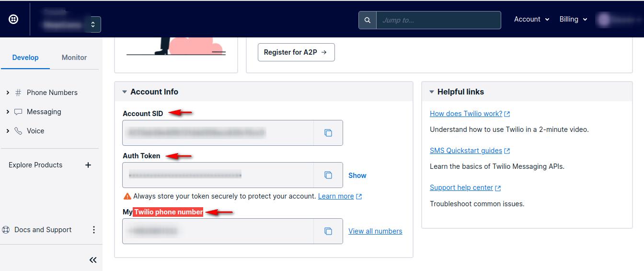Click the plus icon beside Explore Products

coord(88,165)
